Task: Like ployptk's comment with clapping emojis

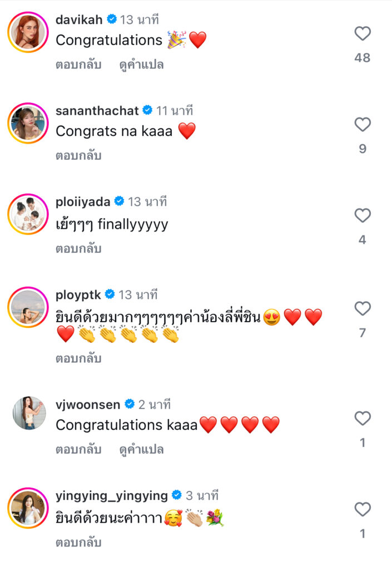Action: click(x=363, y=309)
